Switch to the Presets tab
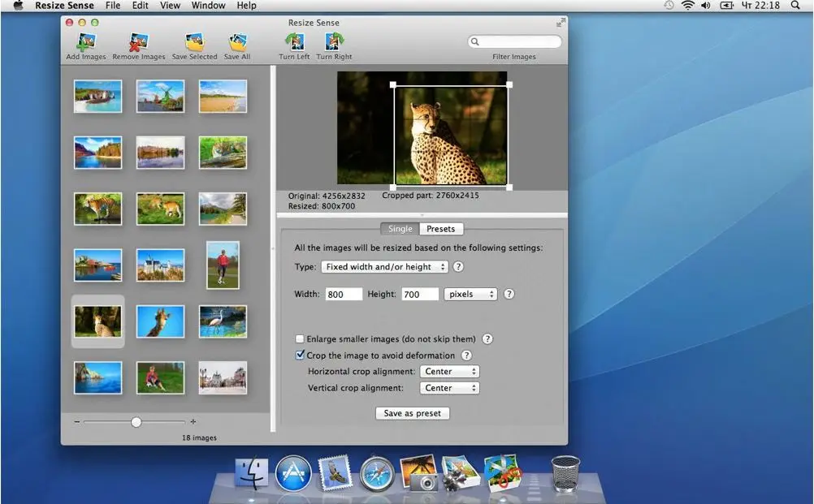 (x=441, y=229)
